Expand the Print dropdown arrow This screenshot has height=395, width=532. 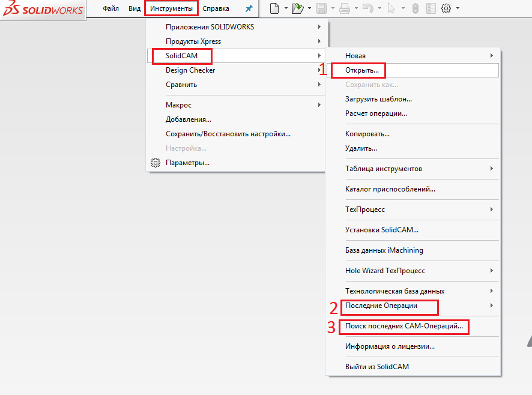(x=356, y=8)
